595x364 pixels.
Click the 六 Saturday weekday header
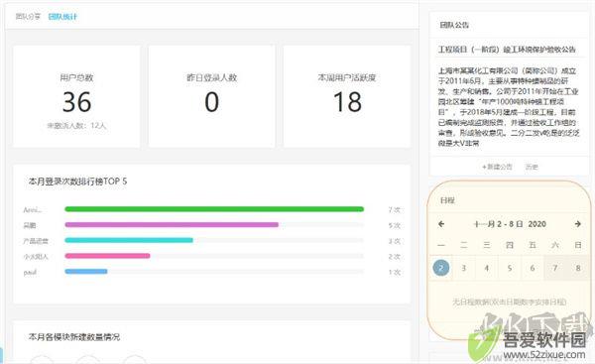554,245
